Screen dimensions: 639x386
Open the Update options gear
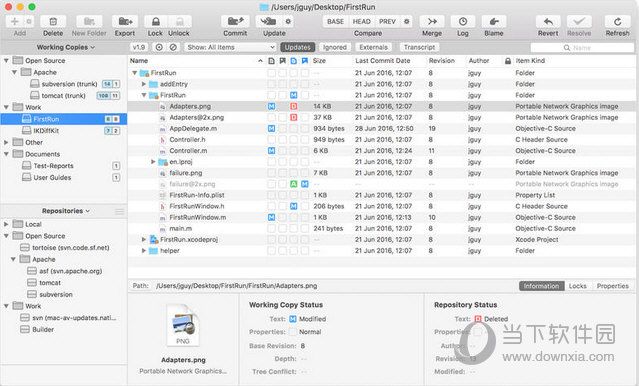[288, 22]
